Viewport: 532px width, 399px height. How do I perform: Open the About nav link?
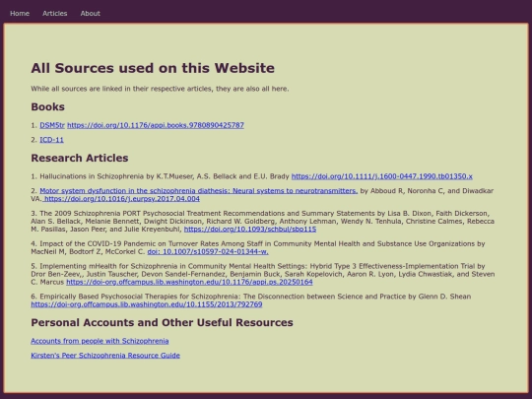pos(91,13)
